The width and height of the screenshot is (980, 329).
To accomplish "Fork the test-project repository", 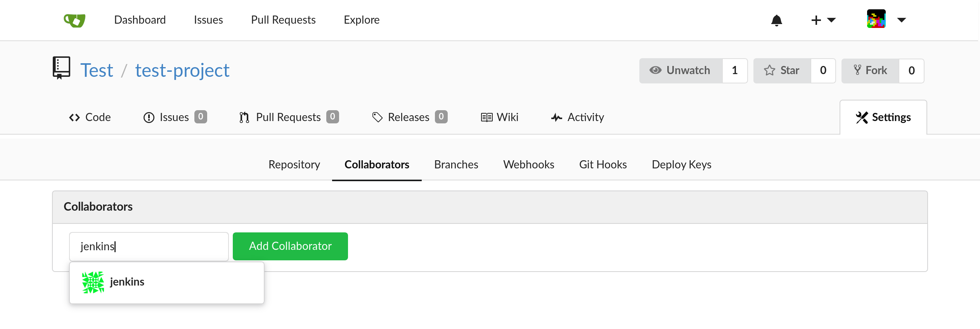I will (x=870, y=71).
